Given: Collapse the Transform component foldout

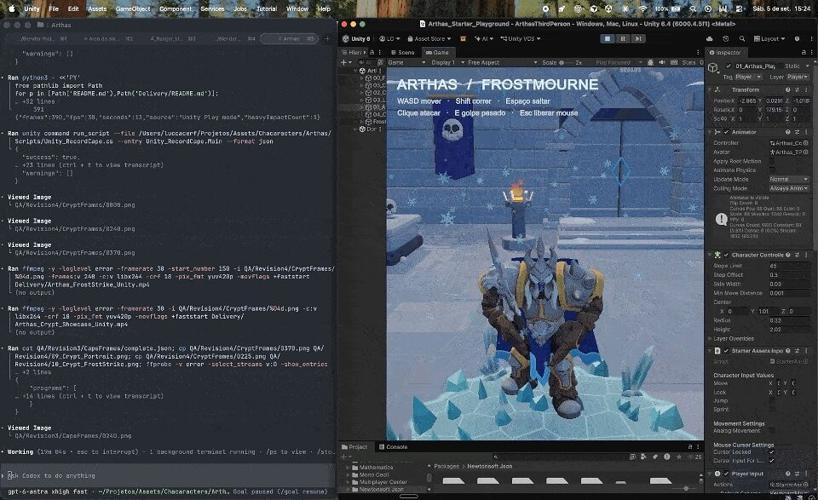Looking at the screenshot, I should tap(709, 90).
